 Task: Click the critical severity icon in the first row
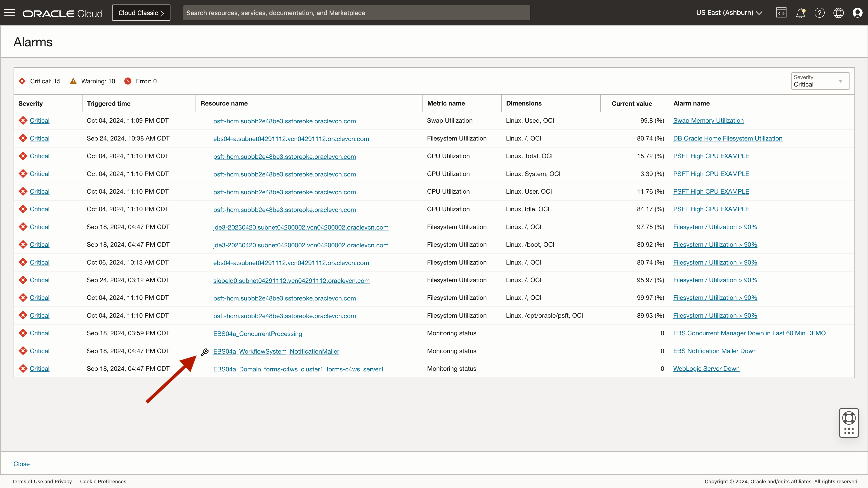tap(23, 121)
